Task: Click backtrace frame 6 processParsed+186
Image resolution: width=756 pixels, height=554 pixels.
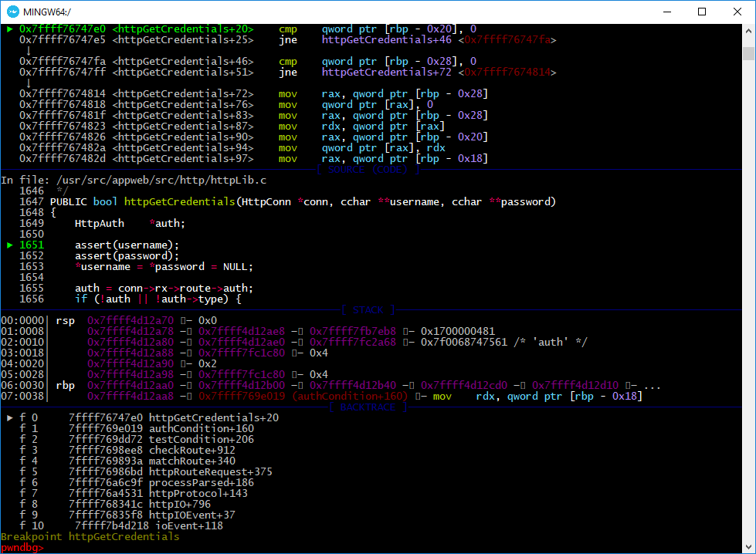Action: pos(137,483)
